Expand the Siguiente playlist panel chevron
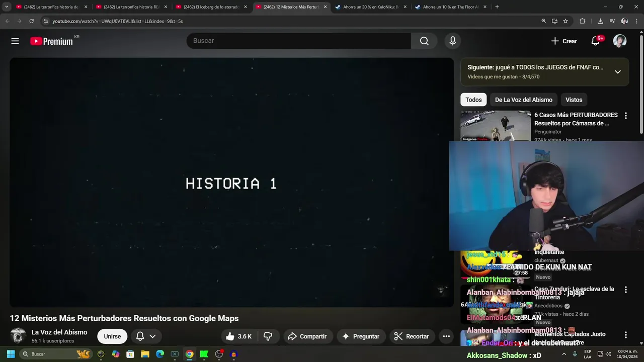 coord(618,72)
